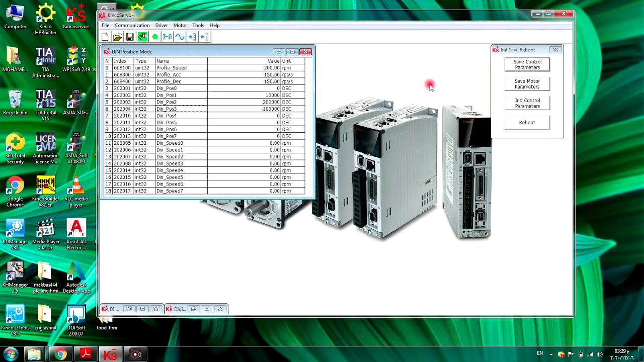Open DOPSoft 2.00.07 desktop icon
644x362 pixels.
click(x=76, y=321)
